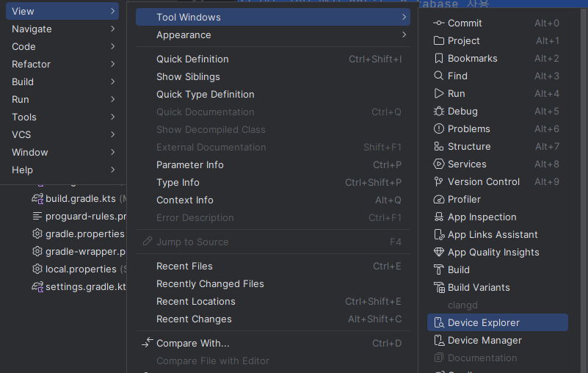
Task: Select the Debug bug icon
Action: pyautogui.click(x=438, y=111)
